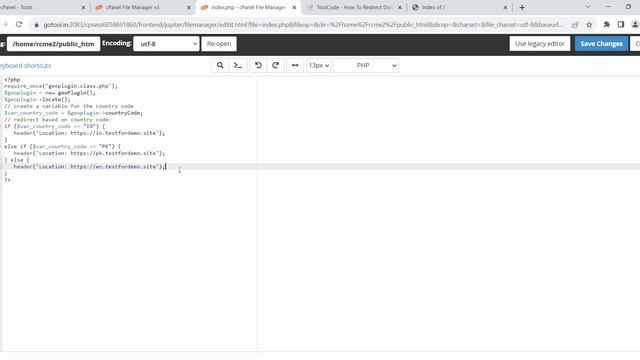Click the opening <?php tag line
Image resolution: width=640 pixels, height=360 pixels.
(12, 80)
